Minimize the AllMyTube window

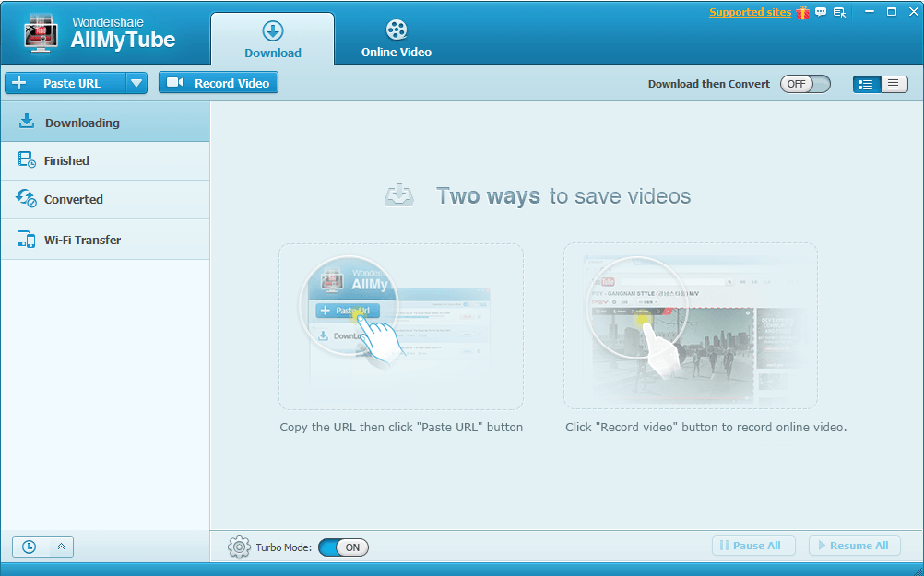(870, 11)
